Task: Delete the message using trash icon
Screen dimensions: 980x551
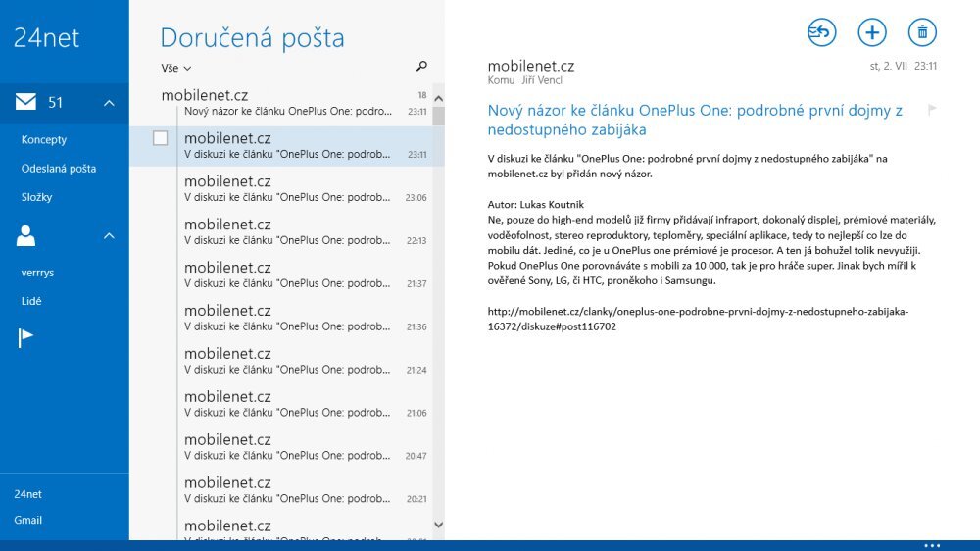Action: (x=922, y=32)
